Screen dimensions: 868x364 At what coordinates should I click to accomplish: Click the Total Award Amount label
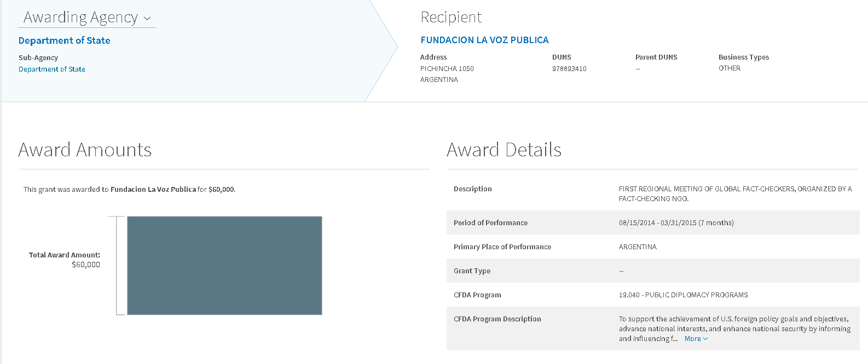pyautogui.click(x=65, y=255)
